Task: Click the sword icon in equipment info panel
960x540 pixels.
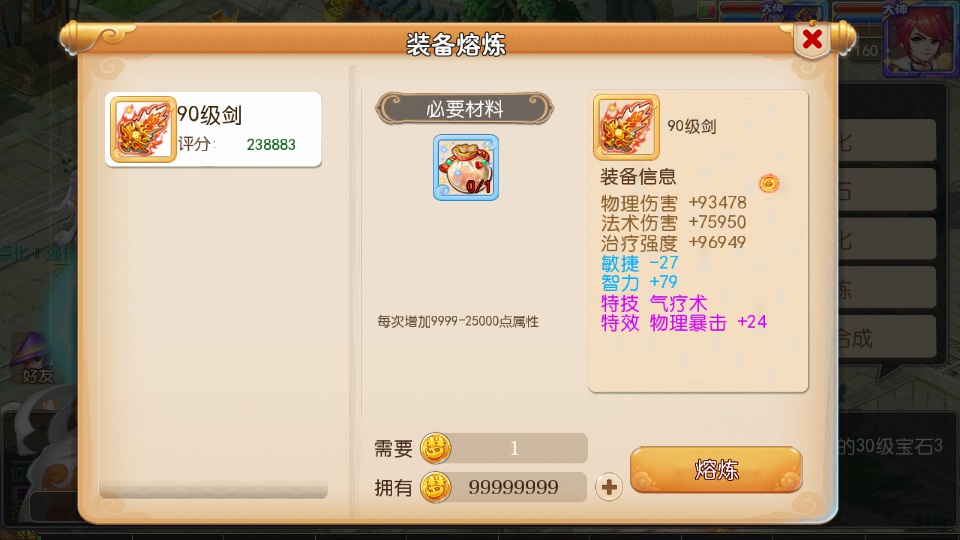Action: [626, 127]
